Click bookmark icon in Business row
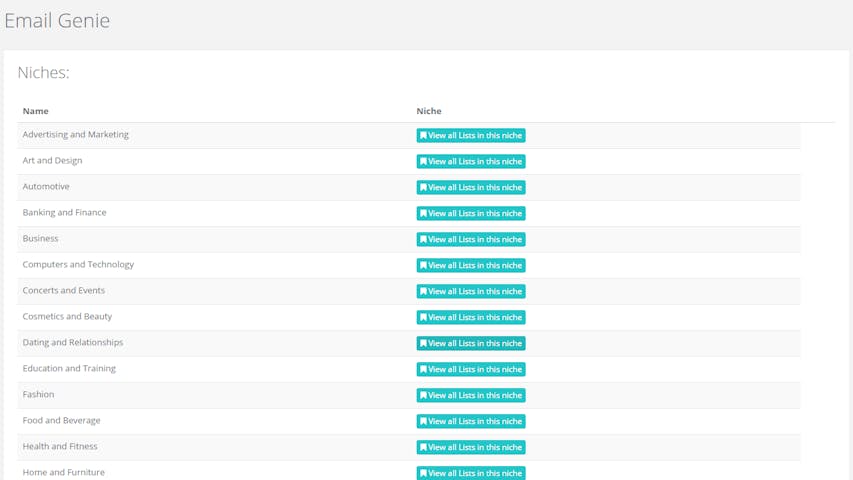853x480 pixels. (423, 240)
